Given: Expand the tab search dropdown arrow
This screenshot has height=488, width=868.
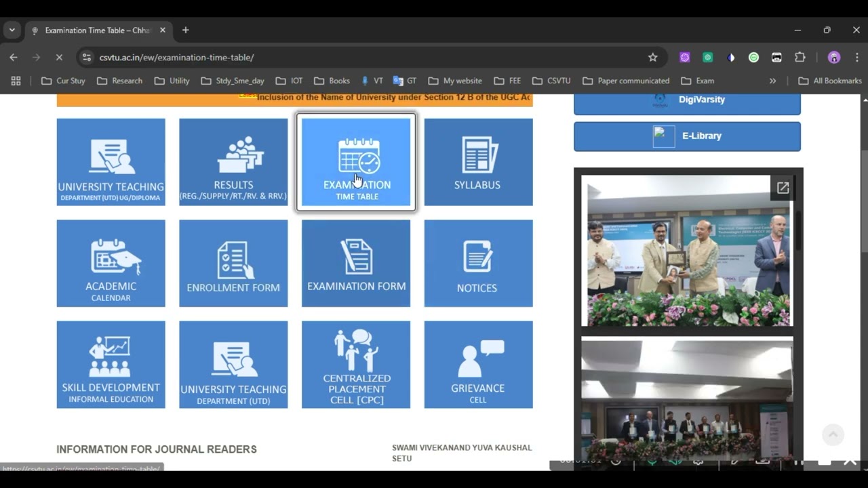Looking at the screenshot, I should tap(12, 30).
